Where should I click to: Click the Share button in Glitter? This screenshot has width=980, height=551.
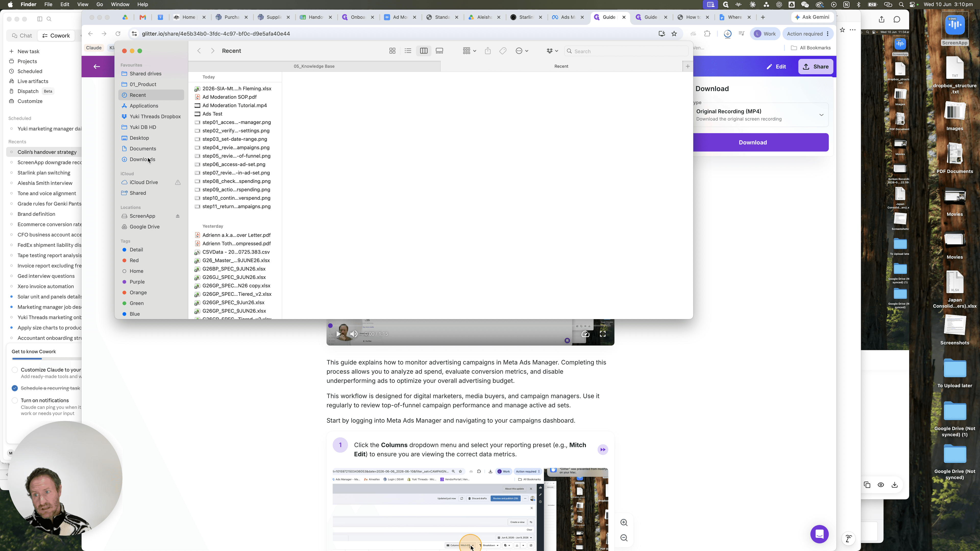tap(815, 67)
